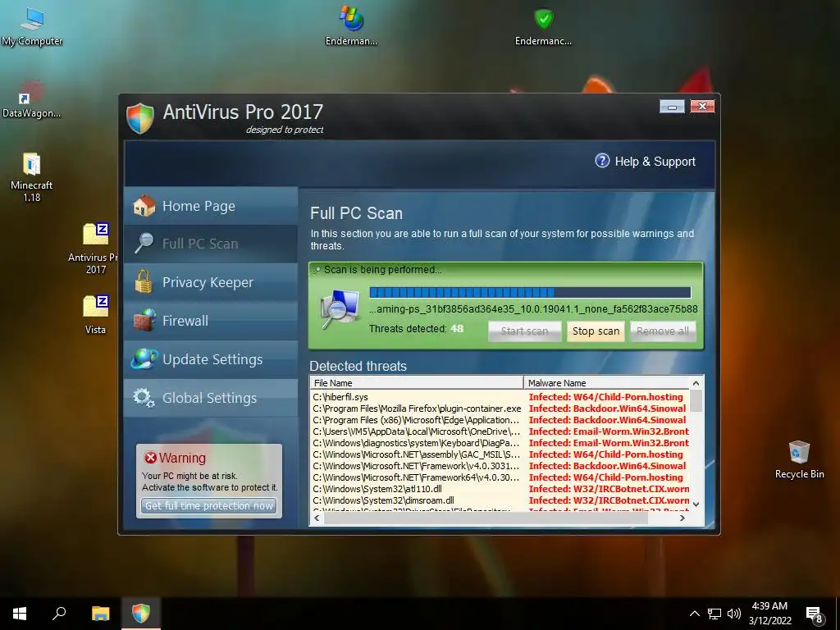The height and width of the screenshot is (630, 840).
Task: Click the magnifier icon beside Full PC Scan
Action: pos(144,243)
